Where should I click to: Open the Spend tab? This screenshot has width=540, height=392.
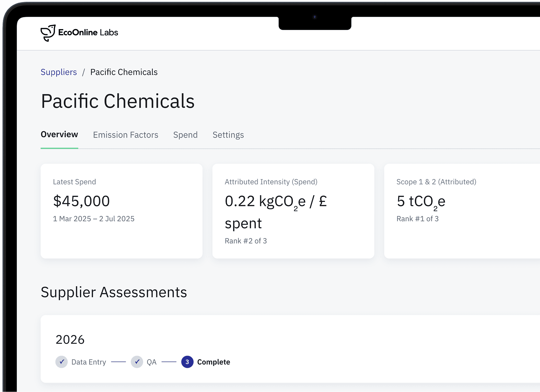(x=185, y=135)
